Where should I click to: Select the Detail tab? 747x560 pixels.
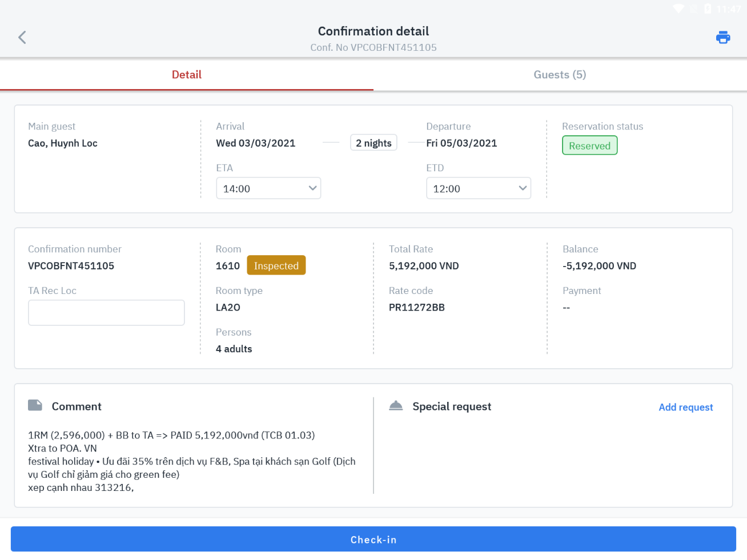click(x=187, y=75)
